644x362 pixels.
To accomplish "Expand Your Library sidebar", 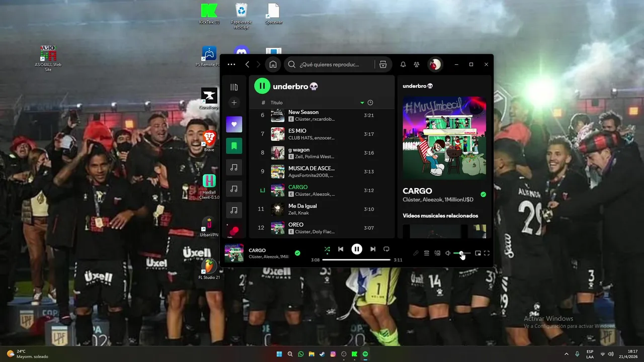I will (x=234, y=87).
